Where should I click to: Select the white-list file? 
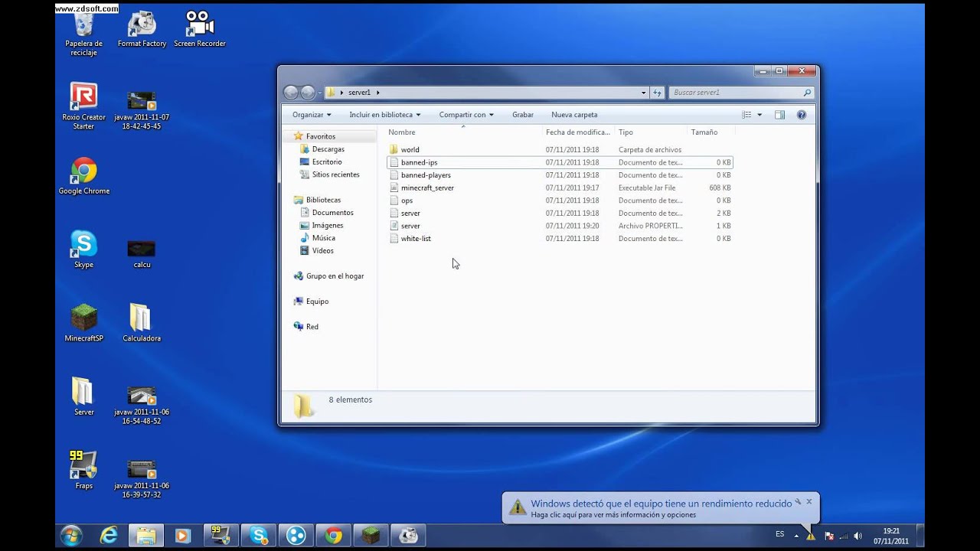point(560,239)
